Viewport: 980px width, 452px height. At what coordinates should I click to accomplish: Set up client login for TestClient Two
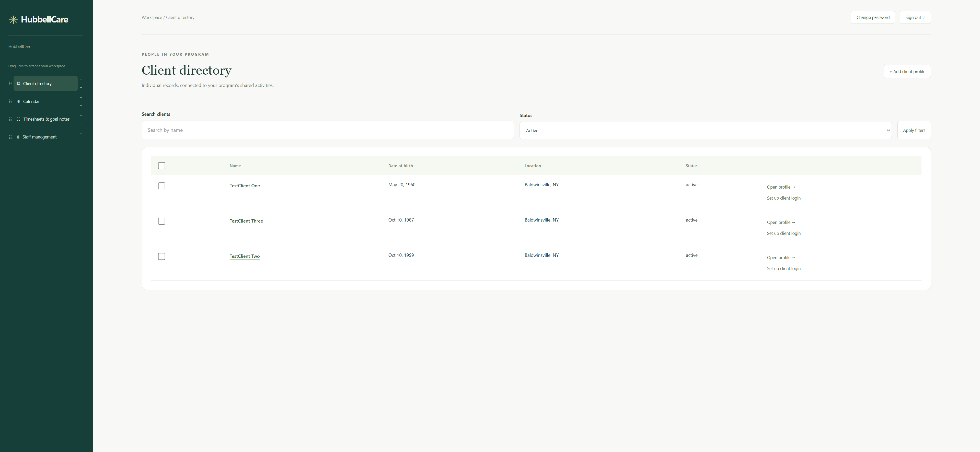[784, 269]
